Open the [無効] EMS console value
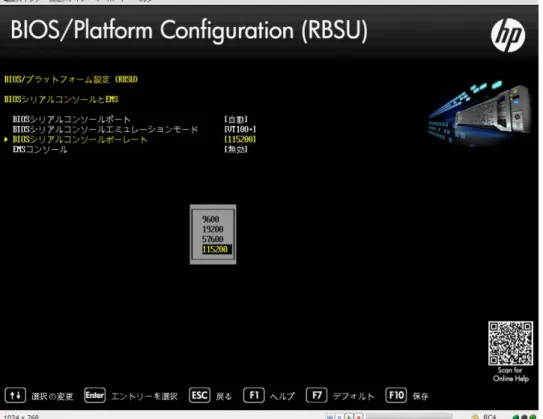The height and width of the screenshot is (419, 543). click(236, 149)
